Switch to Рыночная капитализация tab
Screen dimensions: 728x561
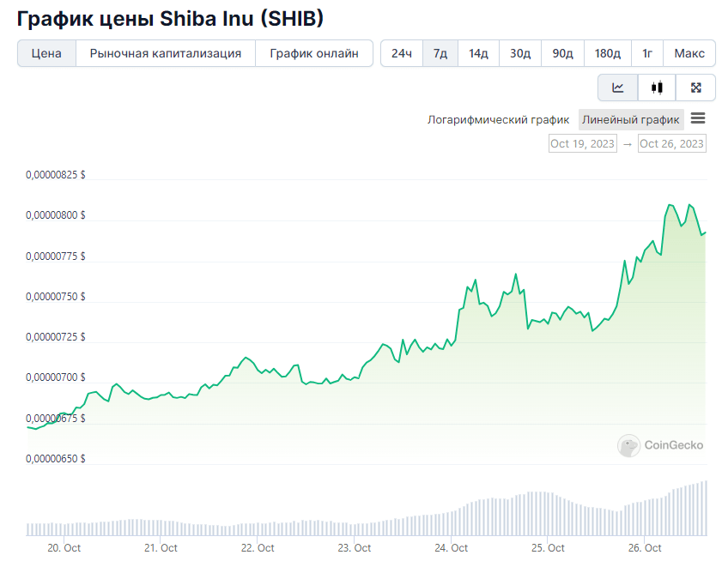(x=166, y=53)
